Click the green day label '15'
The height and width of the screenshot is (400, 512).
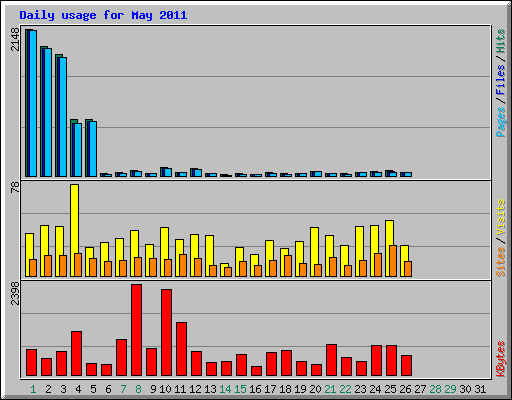point(240,389)
